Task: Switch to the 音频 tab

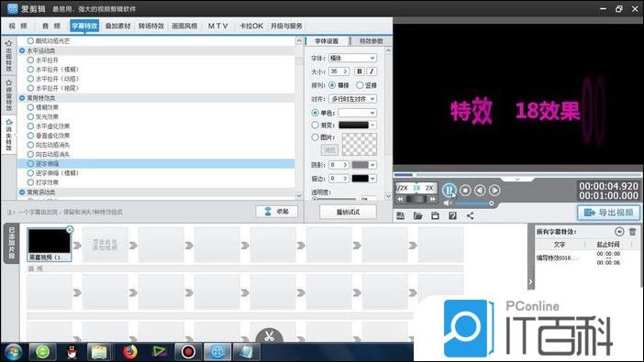Action: point(51,26)
